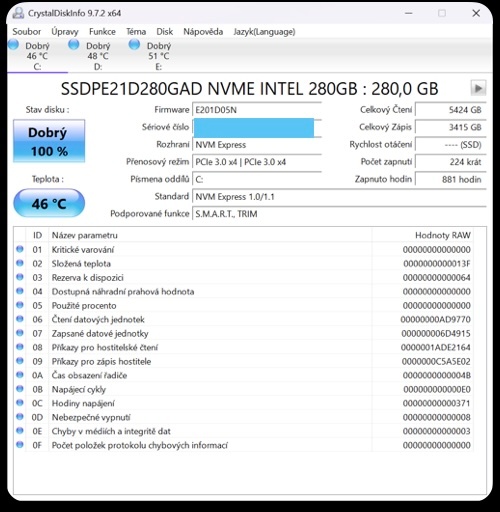Click the 46 °C temperature button
The image size is (500, 512).
[49, 203]
